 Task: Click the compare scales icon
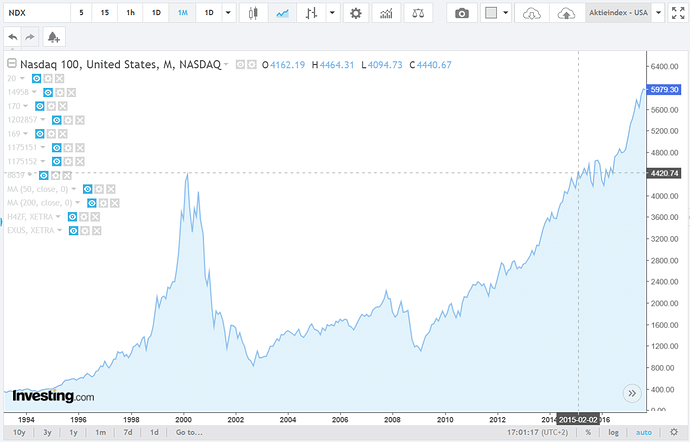pyautogui.click(x=418, y=13)
